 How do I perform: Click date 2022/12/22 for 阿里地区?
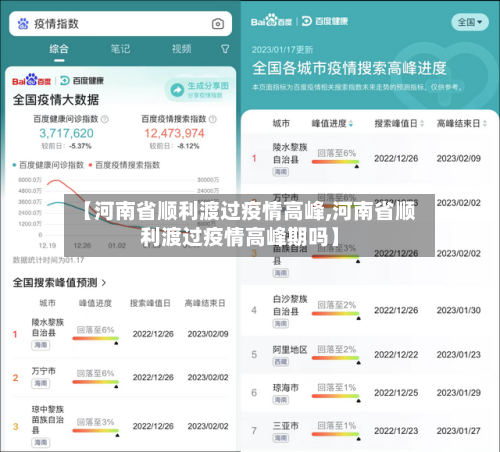click(x=396, y=355)
